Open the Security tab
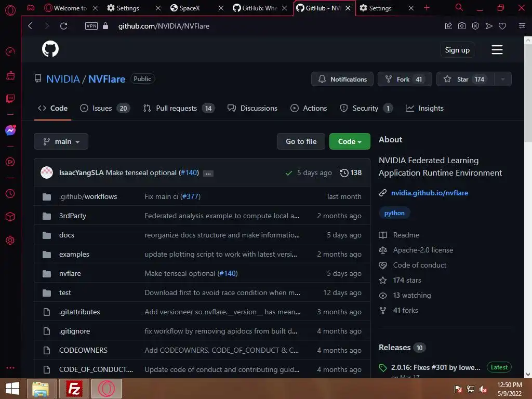 pos(366,108)
